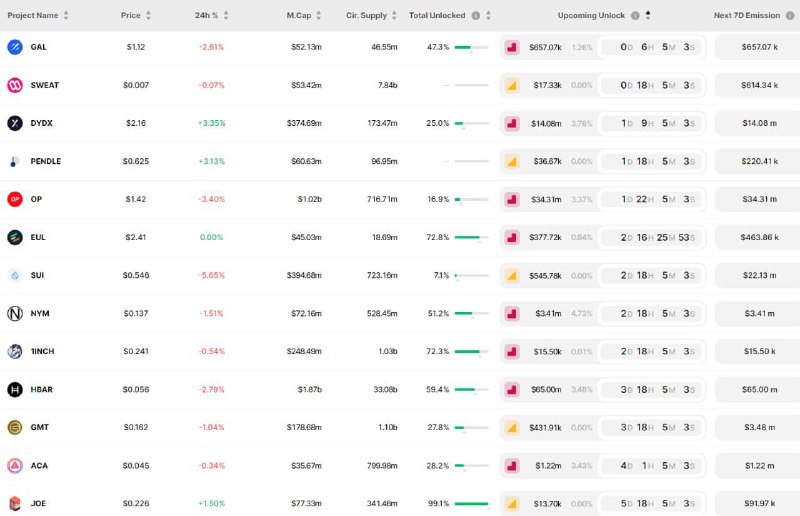Sort by Total Unlocked using sort arrows

pos(488,15)
